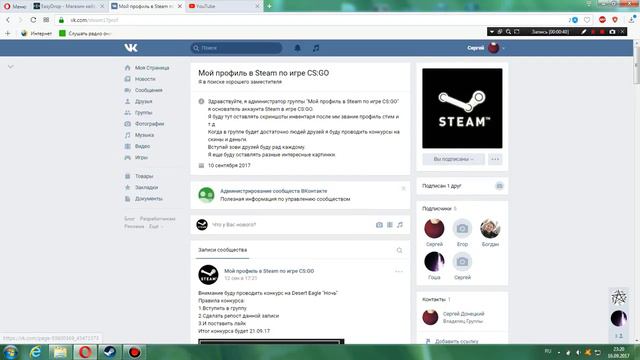The image size is (640, 360).
Task: Open the three-dots community actions menu
Action: pyautogui.click(x=495, y=159)
